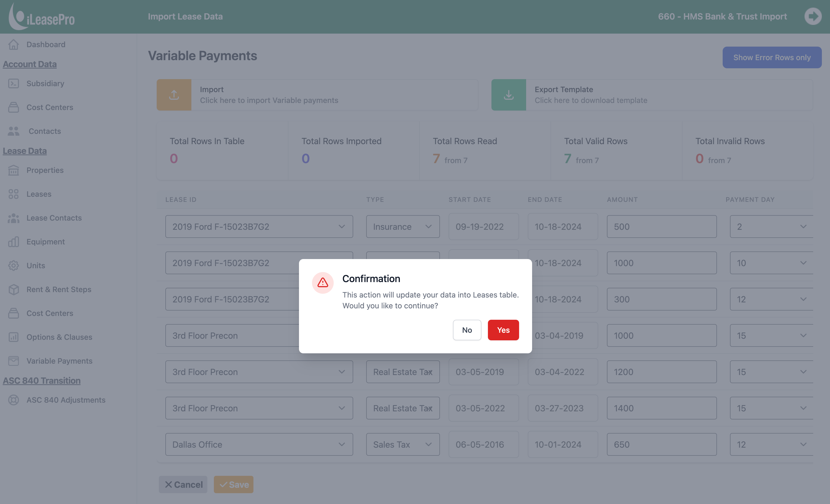
Task: Click the Rent & Rent Steps cube icon
Action: click(14, 290)
